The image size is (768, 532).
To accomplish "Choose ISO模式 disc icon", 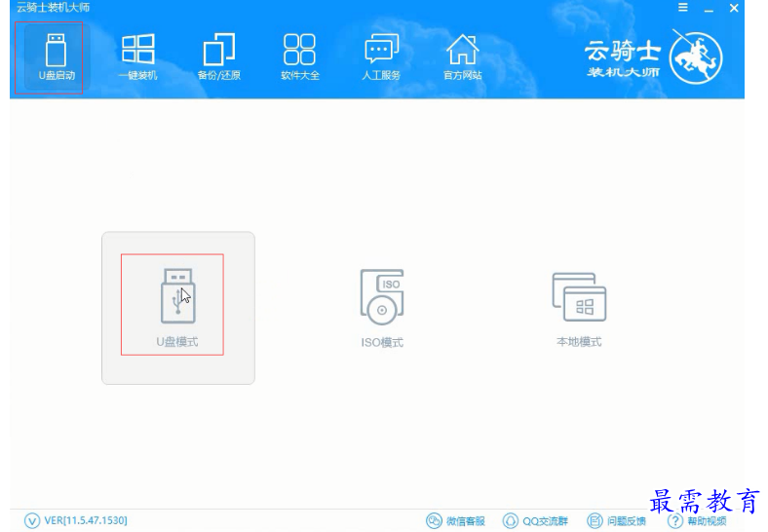I will point(382,296).
